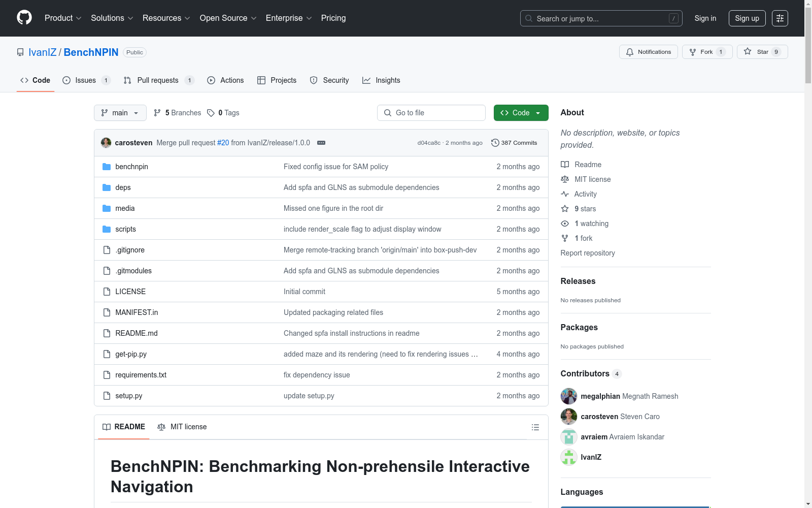
Task: Open the Projects tab
Action: pyautogui.click(x=277, y=80)
